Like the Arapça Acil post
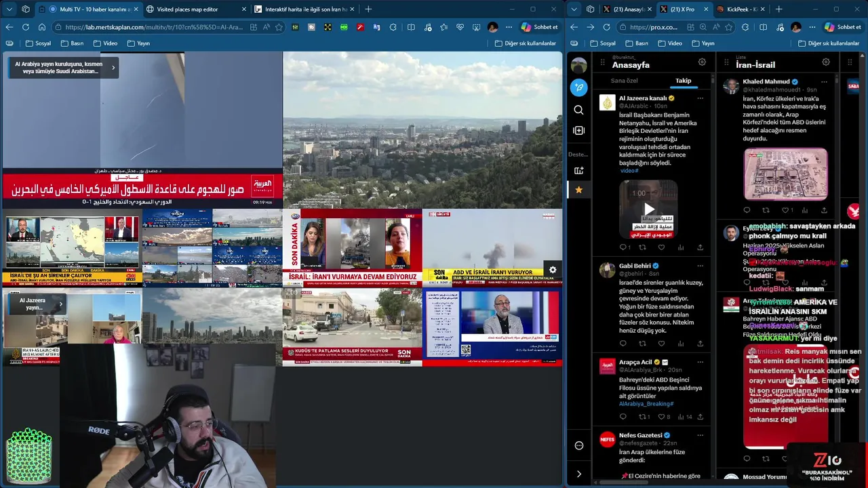Screen dimensions: 868x488 661,417
